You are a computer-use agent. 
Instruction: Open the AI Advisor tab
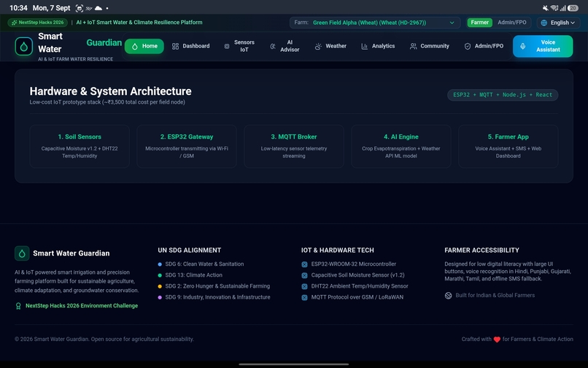coord(285,46)
